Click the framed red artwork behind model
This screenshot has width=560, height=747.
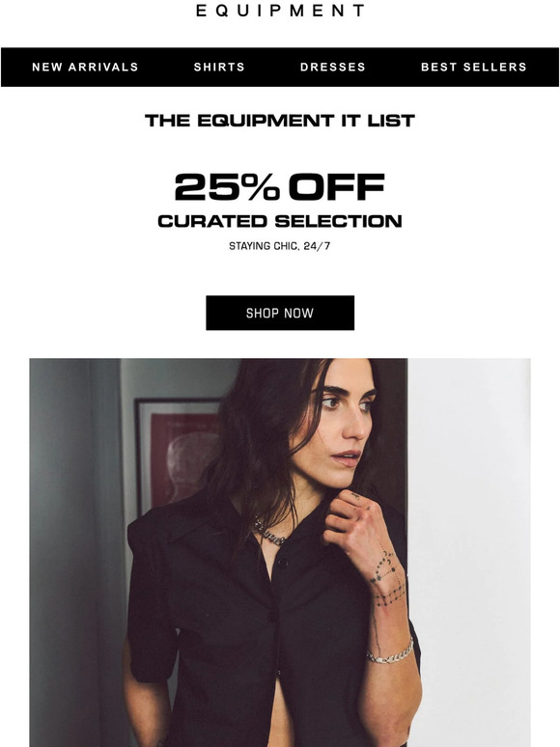[179, 453]
